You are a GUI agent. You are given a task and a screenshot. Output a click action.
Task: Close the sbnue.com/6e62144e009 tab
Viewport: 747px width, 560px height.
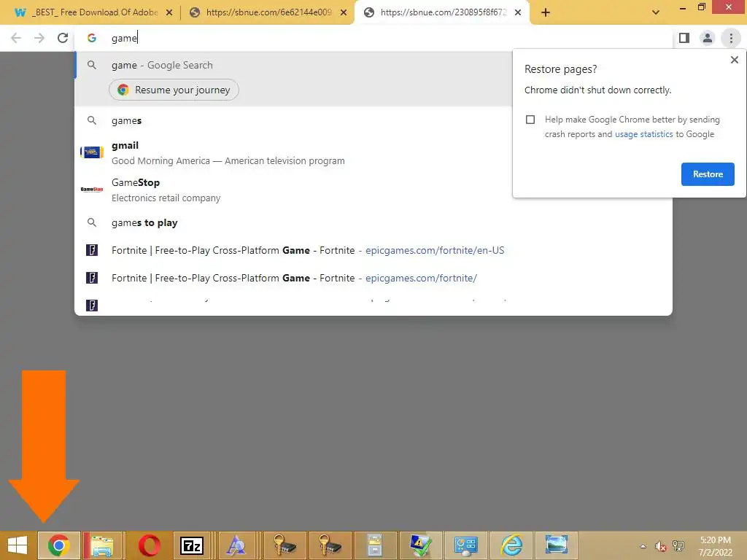click(x=344, y=12)
